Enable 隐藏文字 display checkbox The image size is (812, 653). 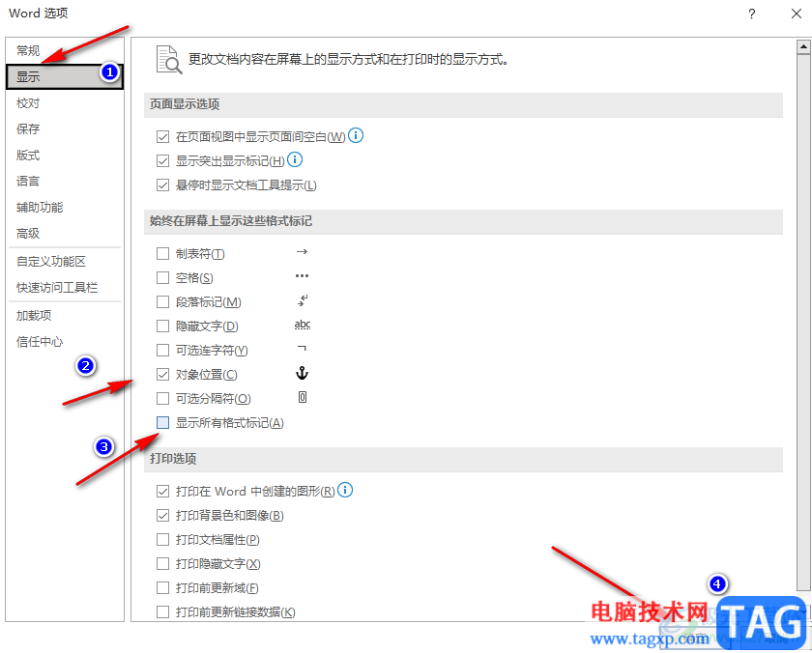pyautogui.click(x=162, y=326)
